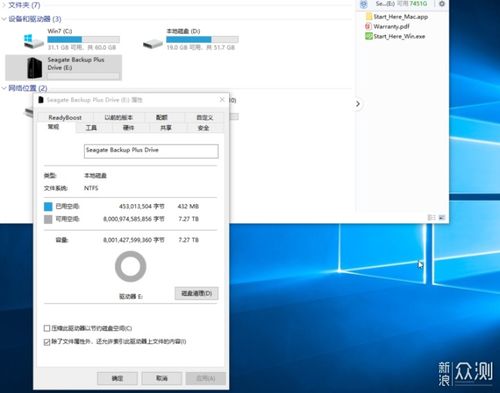Viewport: 500px width, 393px height.
Task: Collapse the Devices and drives group
Action: click(4, 19)
